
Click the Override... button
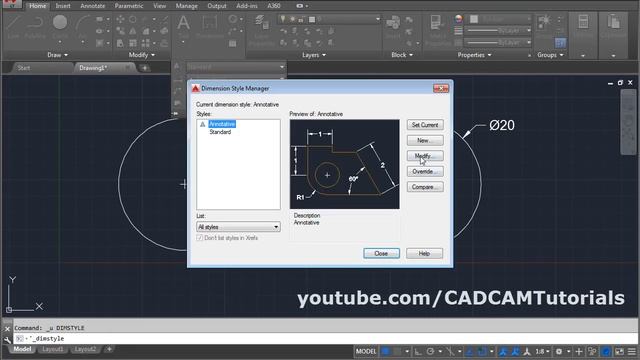[x=425, y=171]
